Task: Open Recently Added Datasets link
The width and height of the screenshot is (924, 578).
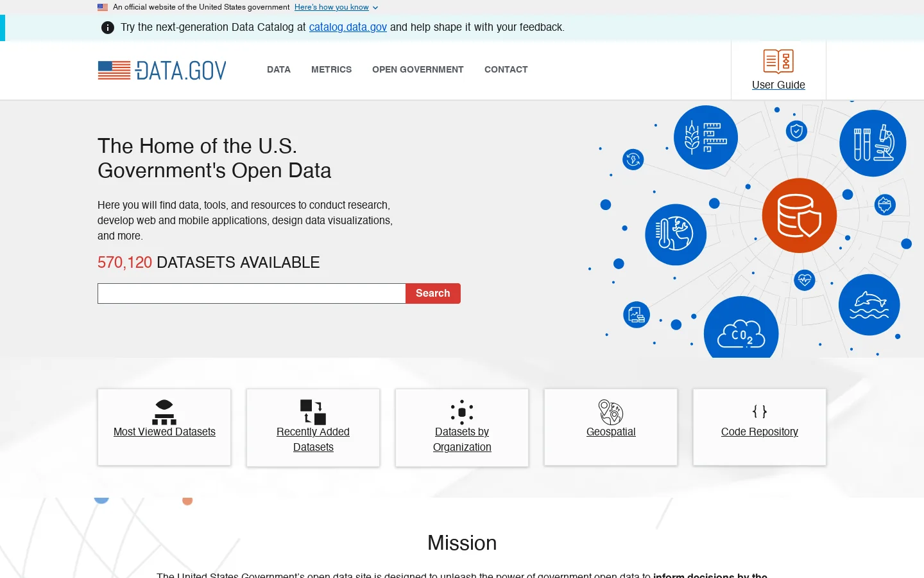Action: pos(313,439)
